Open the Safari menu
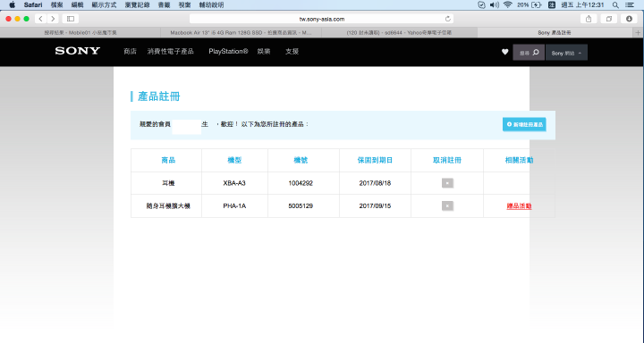This screenshot has width=644, height=343. coord(33,5)
